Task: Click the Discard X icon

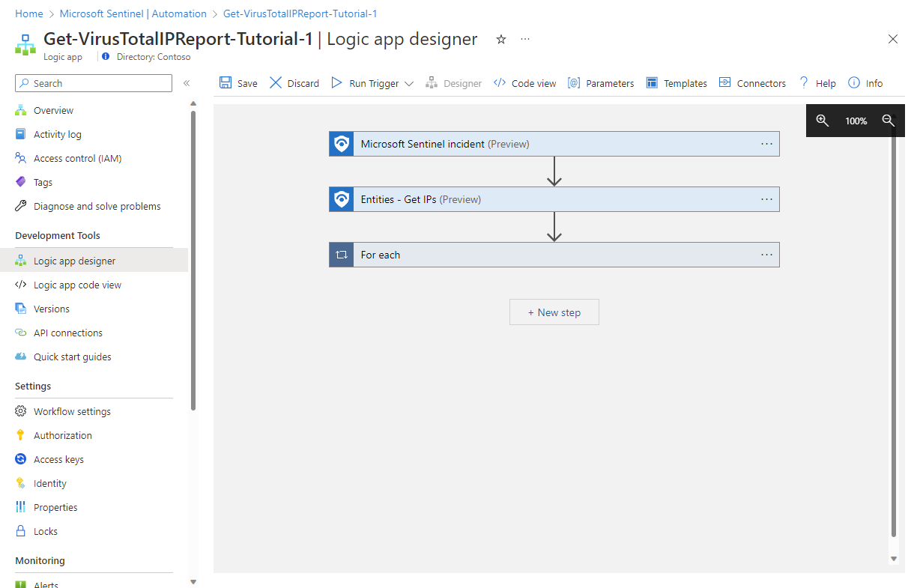Action: point(276,83)
